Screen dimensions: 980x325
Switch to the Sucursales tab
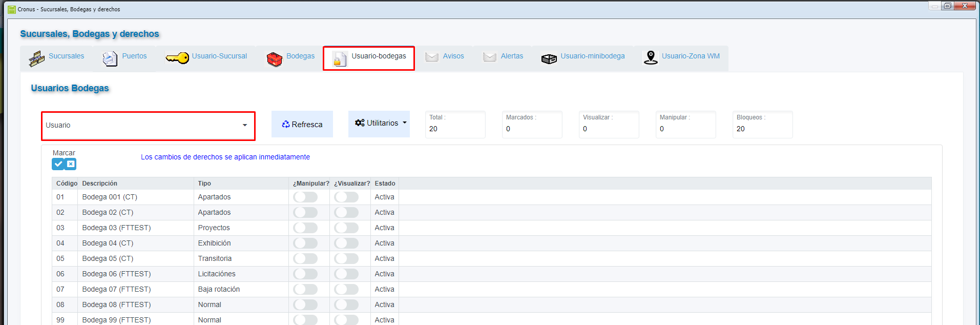click(x=57, y=58)
